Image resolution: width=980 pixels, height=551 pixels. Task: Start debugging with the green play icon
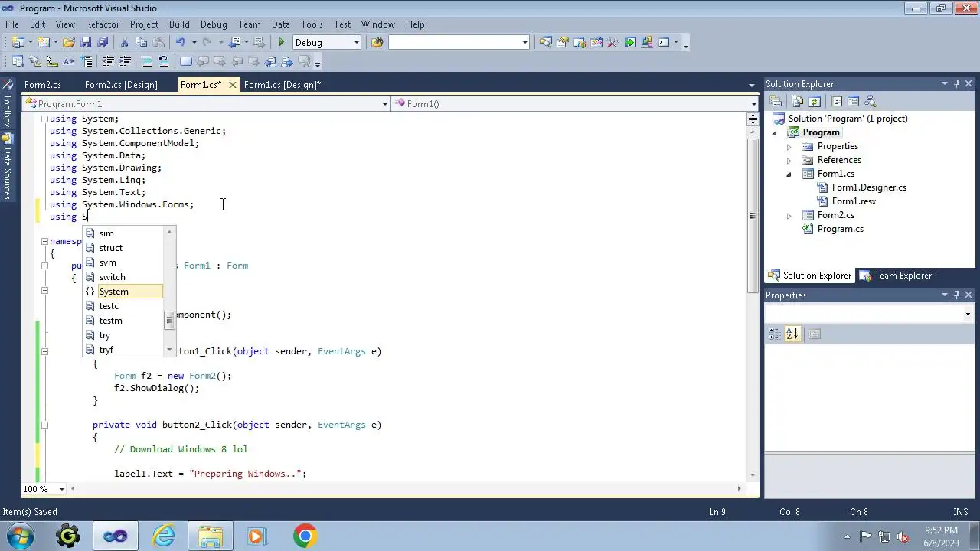coord(282,42)
